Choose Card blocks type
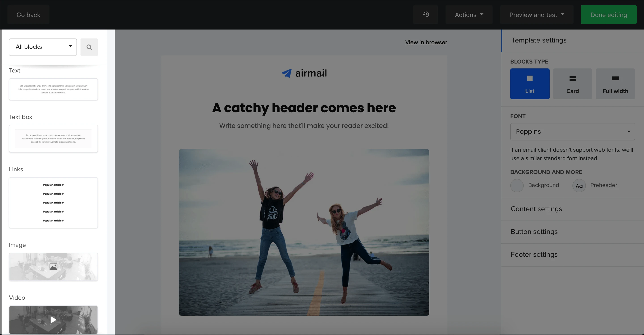The height and width of the screenshot is (335, 644). coord(572,84)
